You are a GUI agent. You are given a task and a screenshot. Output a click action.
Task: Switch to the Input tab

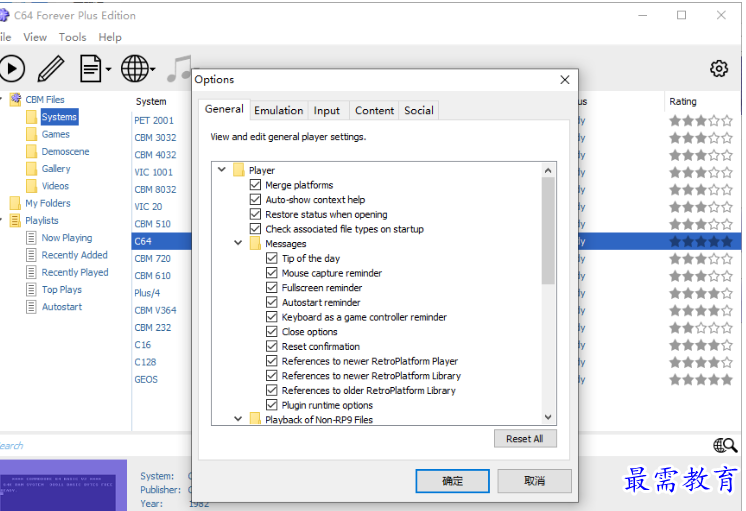[x=327, y=110]
